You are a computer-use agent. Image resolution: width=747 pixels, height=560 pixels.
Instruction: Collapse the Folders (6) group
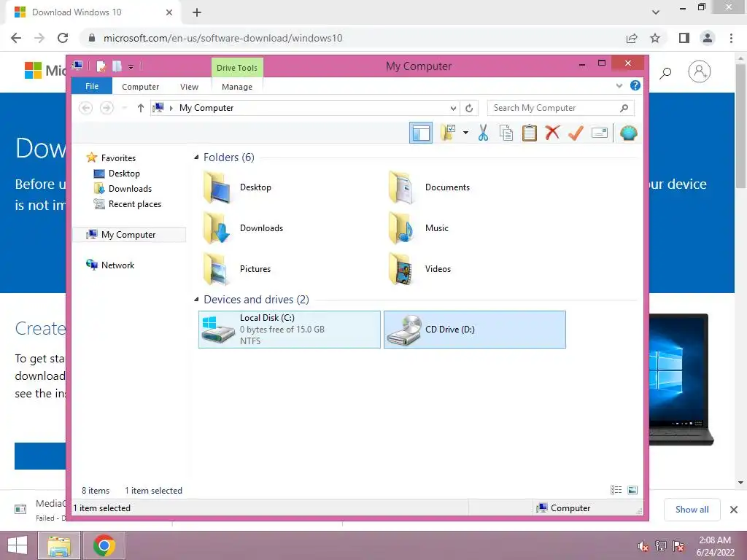click(196, 157)
